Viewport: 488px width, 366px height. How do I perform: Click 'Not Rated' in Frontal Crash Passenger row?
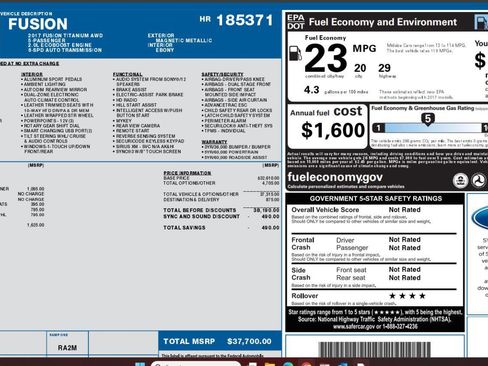pyautogui.click(x=405, y=248)
